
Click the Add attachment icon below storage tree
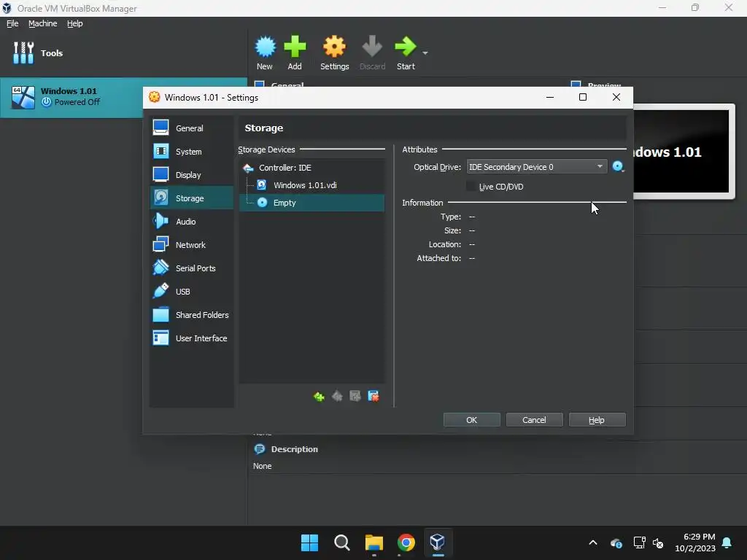coord(355,396)
